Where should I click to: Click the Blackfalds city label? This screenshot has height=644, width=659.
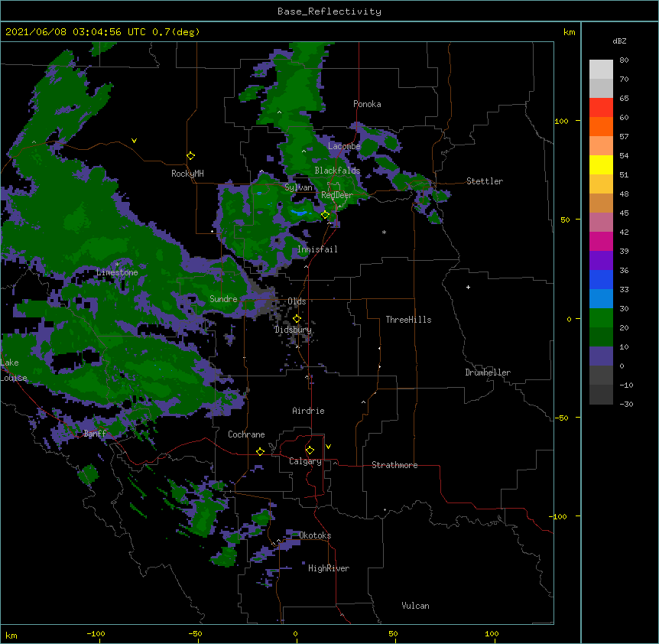[x=337, y=171]
